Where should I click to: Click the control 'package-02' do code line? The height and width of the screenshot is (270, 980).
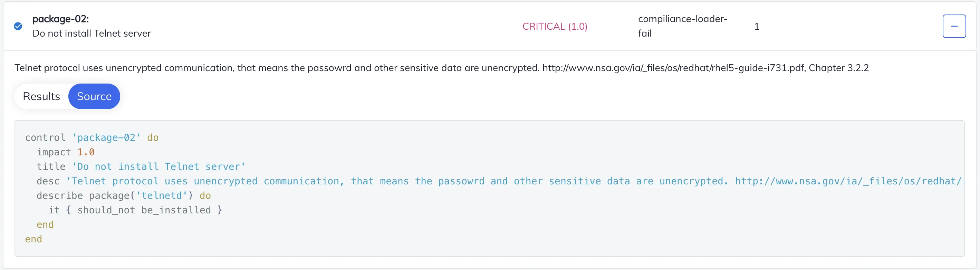[92, 138]
